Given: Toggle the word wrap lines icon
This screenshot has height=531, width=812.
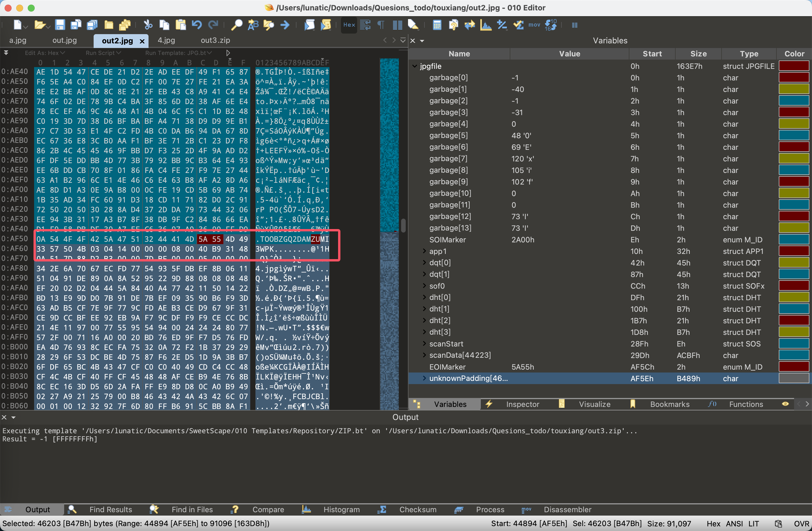Looking at the screenshot, I should coord(365,25).
